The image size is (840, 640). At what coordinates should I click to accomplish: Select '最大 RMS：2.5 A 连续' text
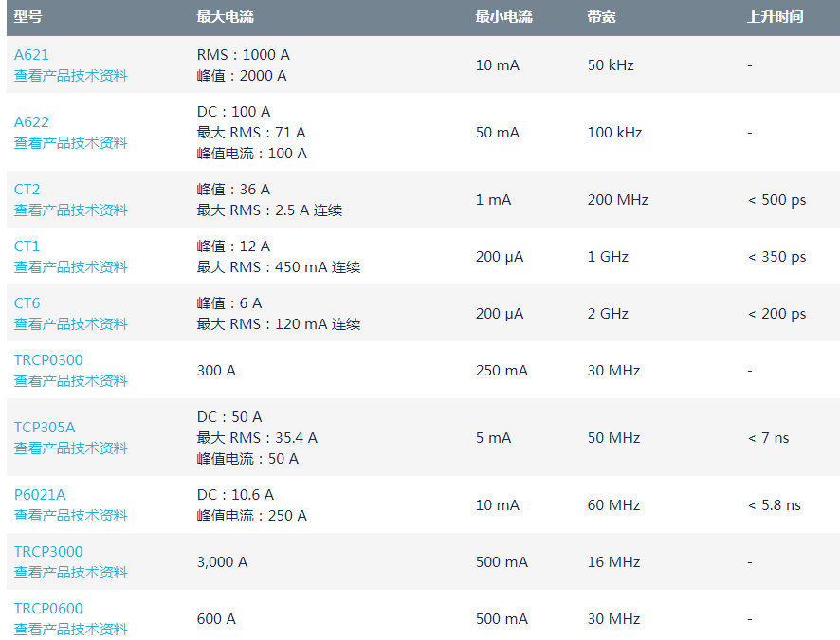click(x=269, y=210)
